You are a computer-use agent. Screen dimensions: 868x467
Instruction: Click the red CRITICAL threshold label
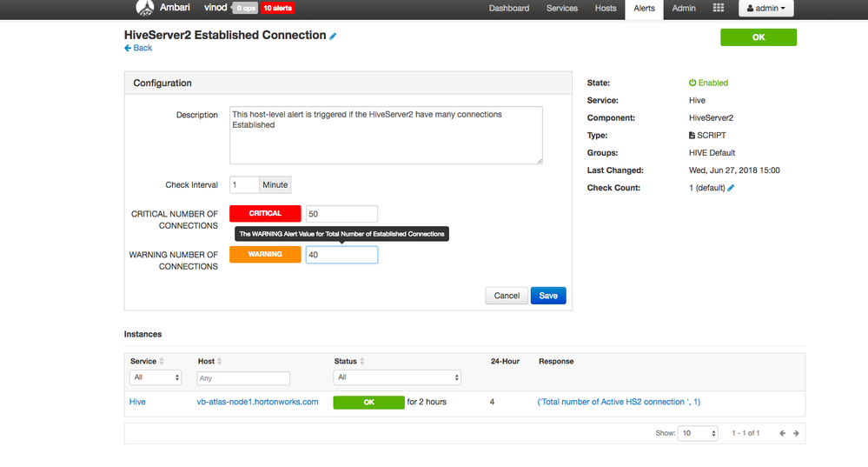pos(265,213)
